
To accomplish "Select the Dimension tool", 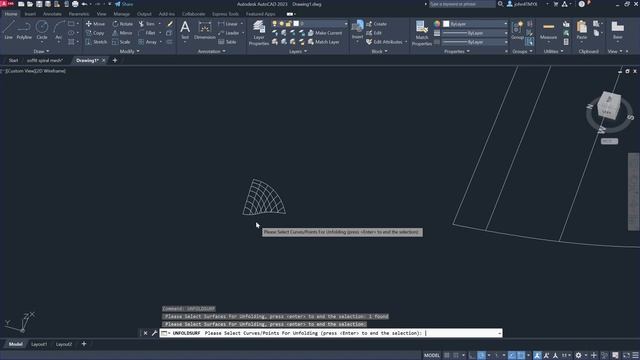I will 204,30.
